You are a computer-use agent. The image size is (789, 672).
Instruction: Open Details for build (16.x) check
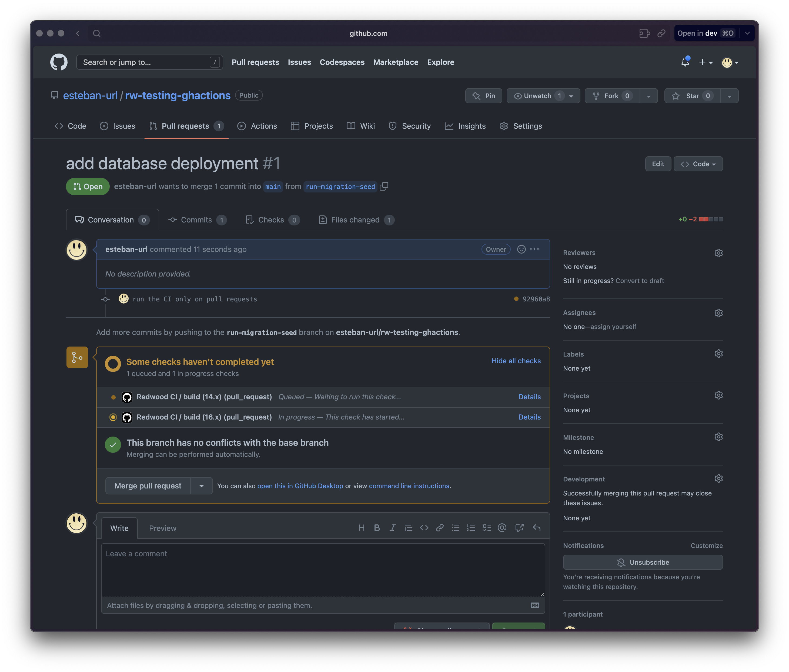529,417
